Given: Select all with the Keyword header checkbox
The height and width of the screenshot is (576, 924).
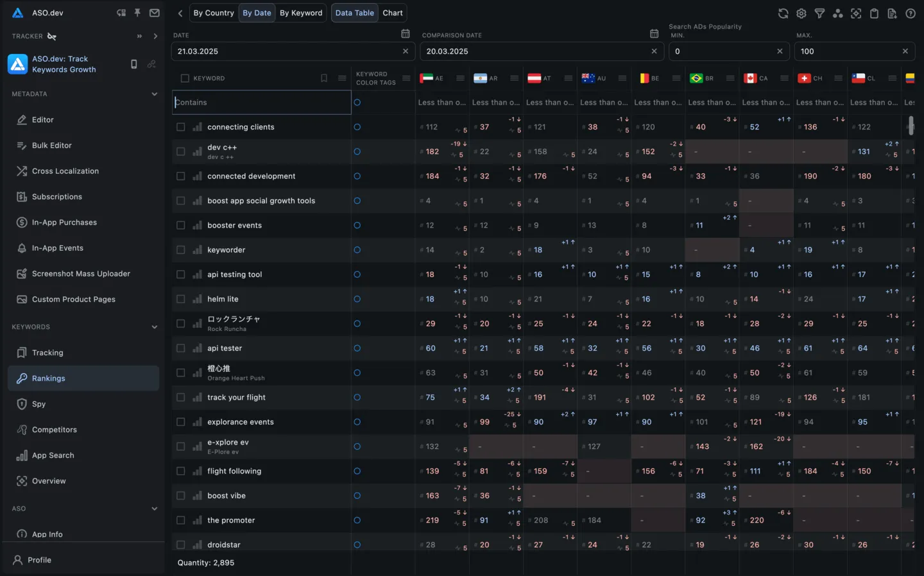Looking at the screenshot, I should (x=185, y=78).
